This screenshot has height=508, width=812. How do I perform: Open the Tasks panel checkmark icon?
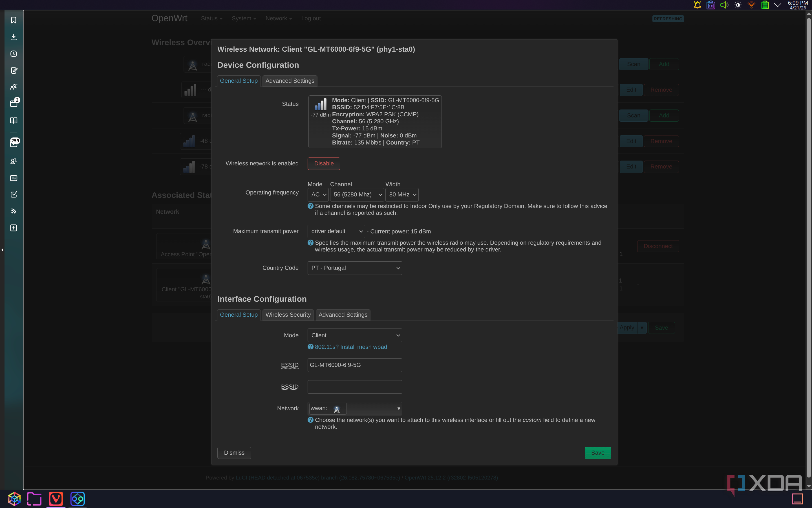click(14, 194)
